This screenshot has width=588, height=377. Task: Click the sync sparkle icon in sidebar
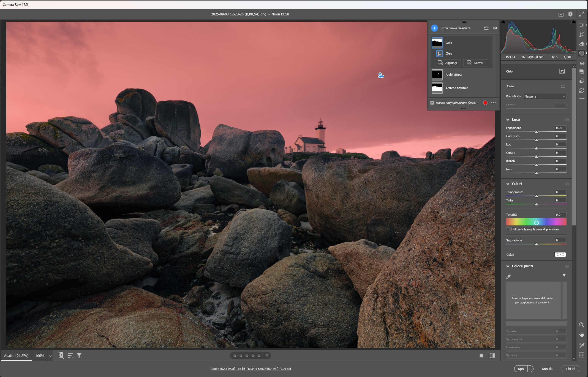pos(581,90)
